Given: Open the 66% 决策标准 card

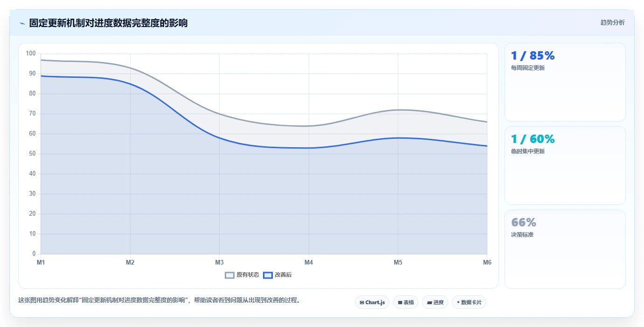Looking at the screenshot, I should pyautogui.click(x=565, y=249).
